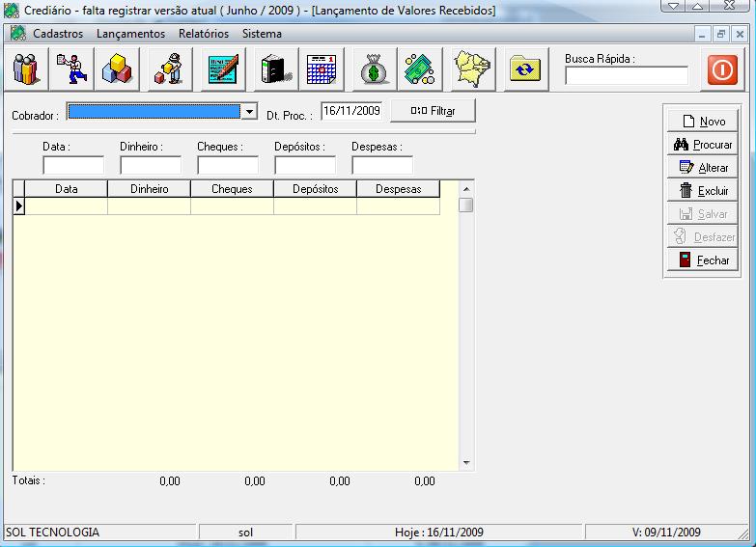Click the 'sol' user status bar panel
The width and height of the screenshot is (756, 547).
(245, 533)
